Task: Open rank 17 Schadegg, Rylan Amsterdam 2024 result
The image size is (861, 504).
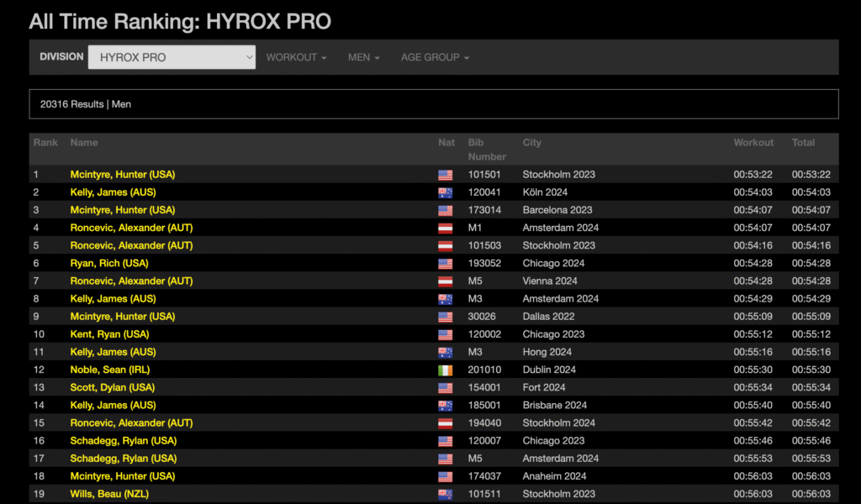Action: (124, 459)
